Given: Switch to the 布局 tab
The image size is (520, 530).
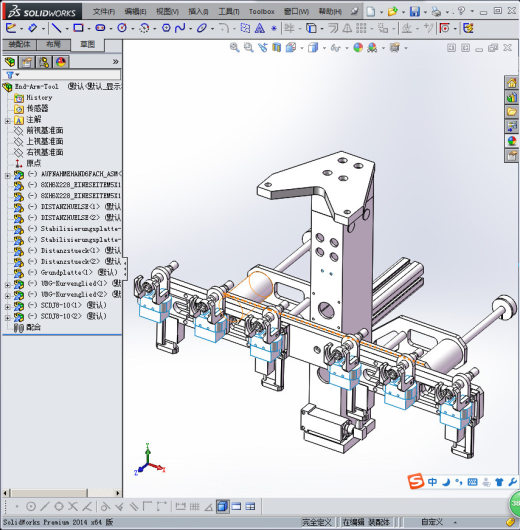Looking at the screenshot, I should point(53,44).
